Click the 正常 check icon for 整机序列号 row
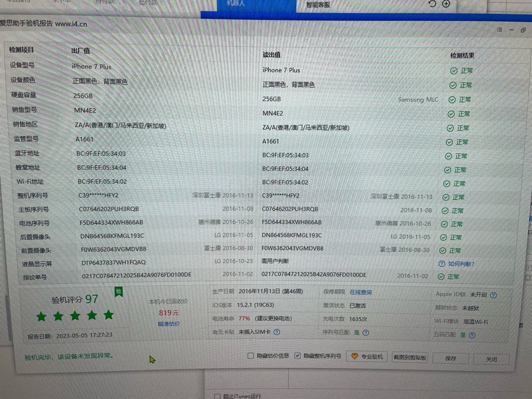Viewport: 532px width, 399px height. pyautogui.click(x=446, y=197)
